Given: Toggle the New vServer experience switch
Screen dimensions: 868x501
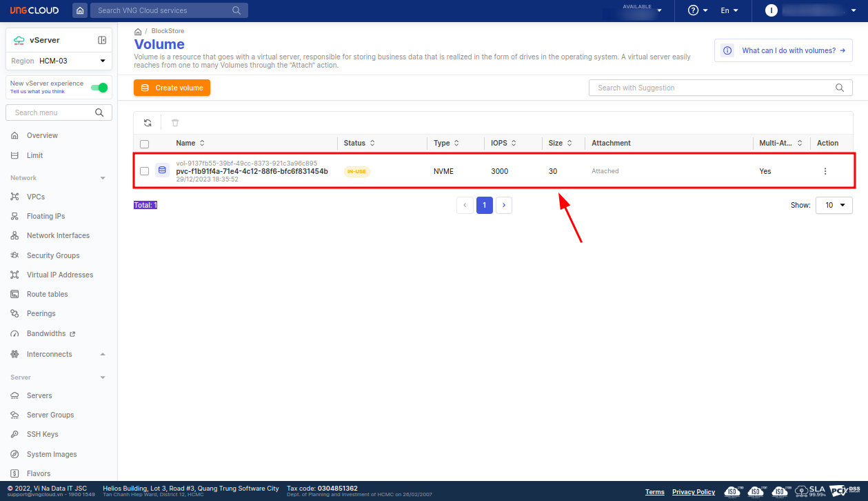Looking at the screenshot, I should tap(99, 88).
